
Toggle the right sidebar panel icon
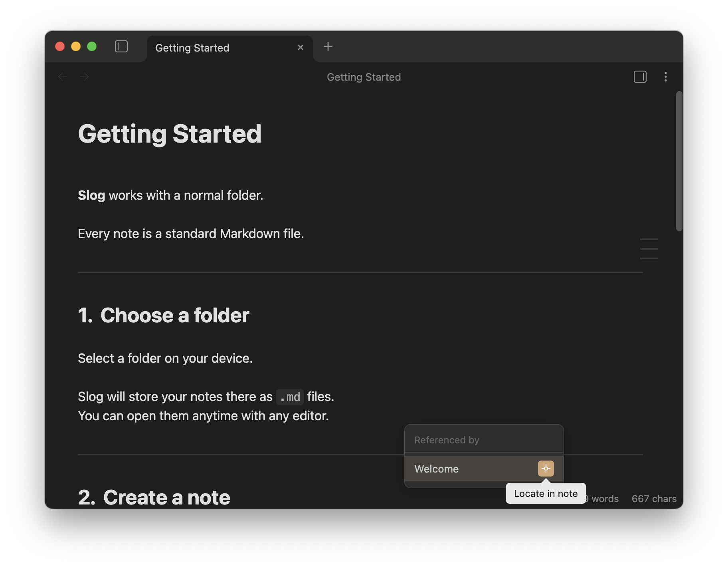640,77
